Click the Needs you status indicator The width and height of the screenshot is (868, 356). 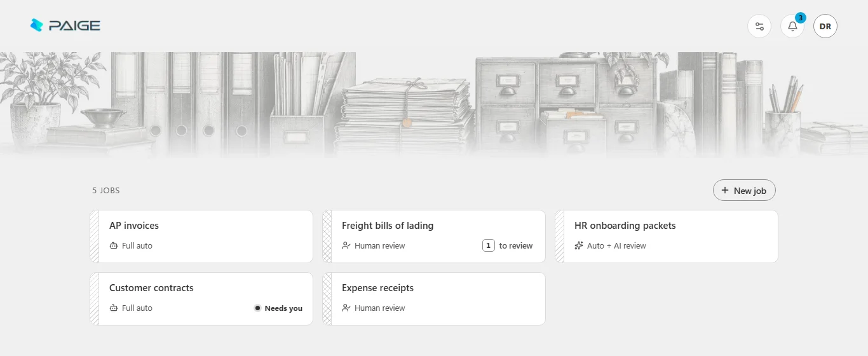[x=278, y=308]
